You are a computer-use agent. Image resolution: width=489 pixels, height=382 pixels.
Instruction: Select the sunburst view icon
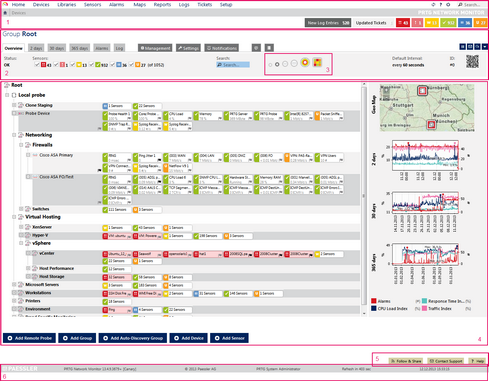click(305, 62)
